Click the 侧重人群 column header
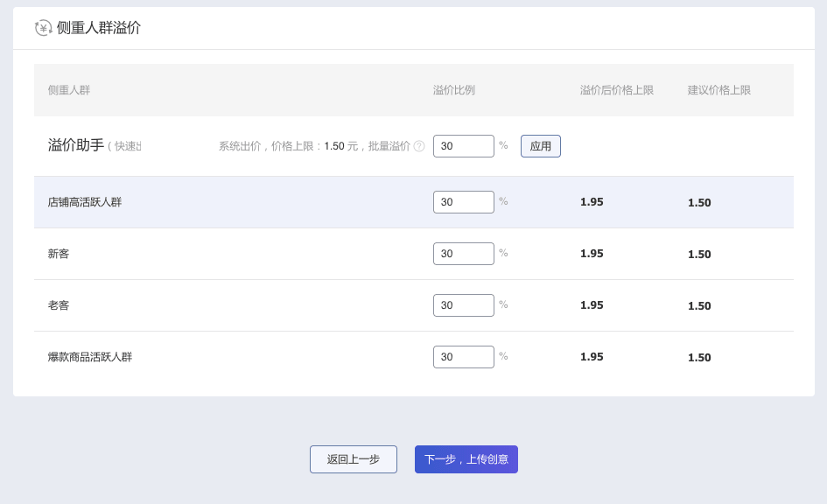The height and width of the screenshot is (504, 827). tap(69, 90)
